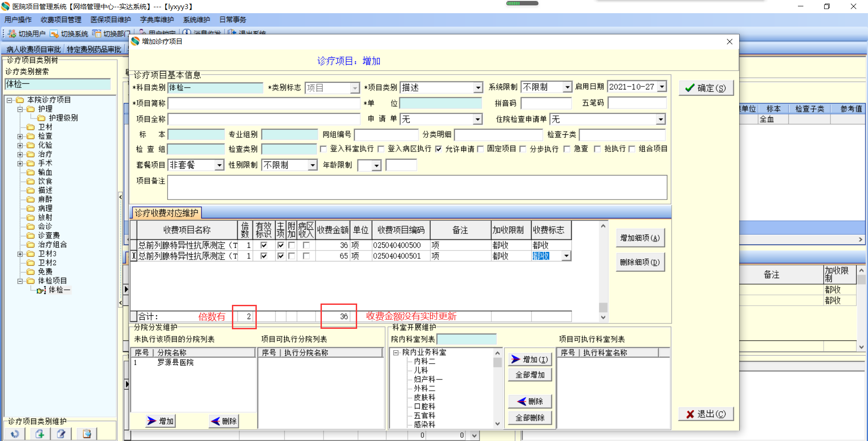The width and height of the screenshot is (868, 441).
Task: Open the 住院检查申请单 dropdown
Action: click(x=661, y=119)
